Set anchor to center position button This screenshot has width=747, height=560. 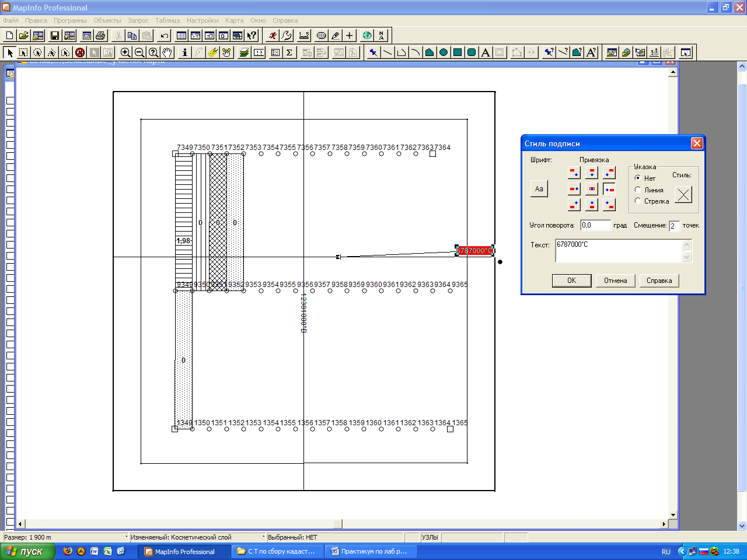point(592,188)
